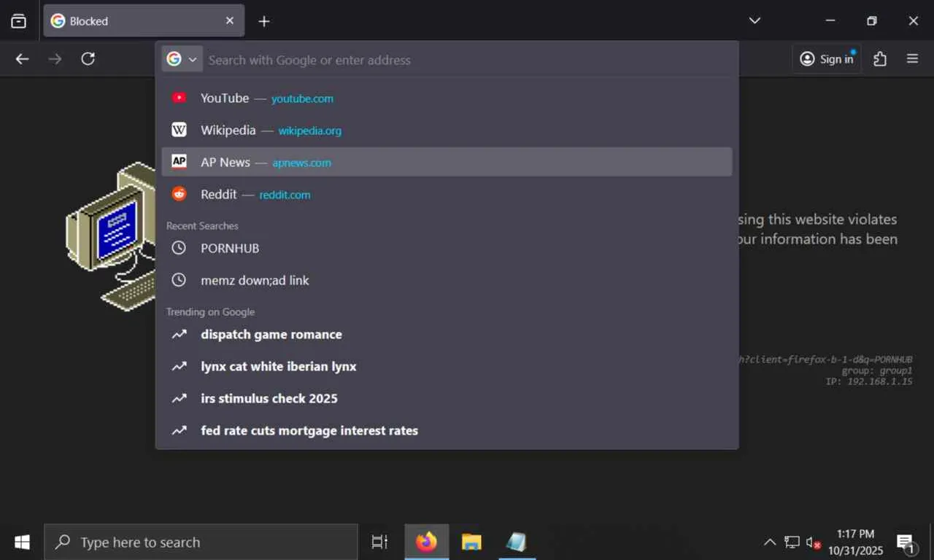Click clock icon beside 'memz down;ad link'
The width and height of the screenshot is (934, 560).
(x=179, y=280)
